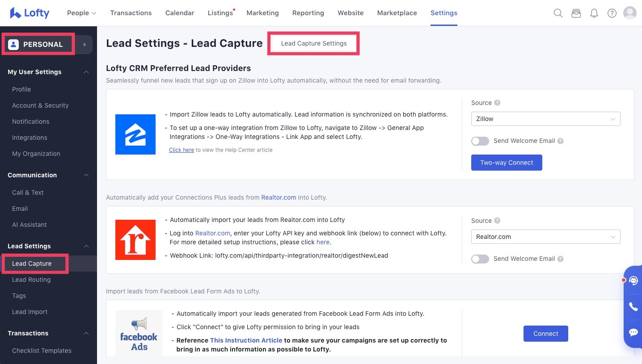
Task: Click the Two-way Connect button
Action: pos(507,163)
